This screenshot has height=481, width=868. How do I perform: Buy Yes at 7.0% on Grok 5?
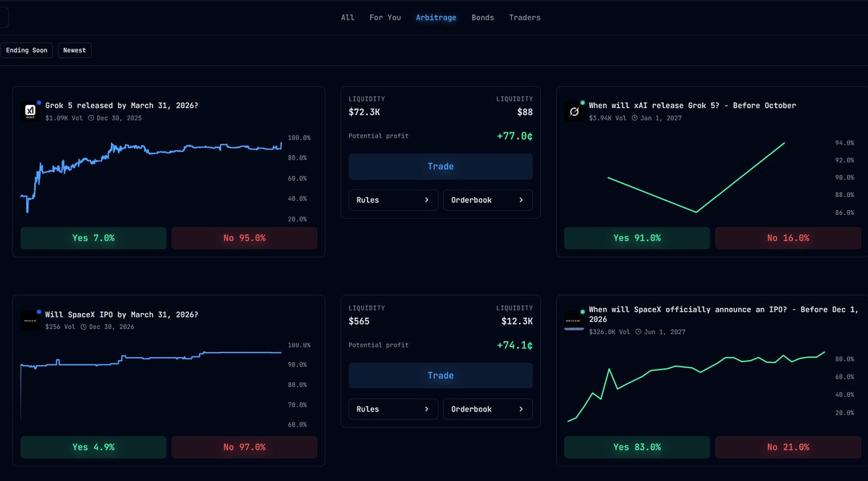pyautogui.click(x=93, y=238)
